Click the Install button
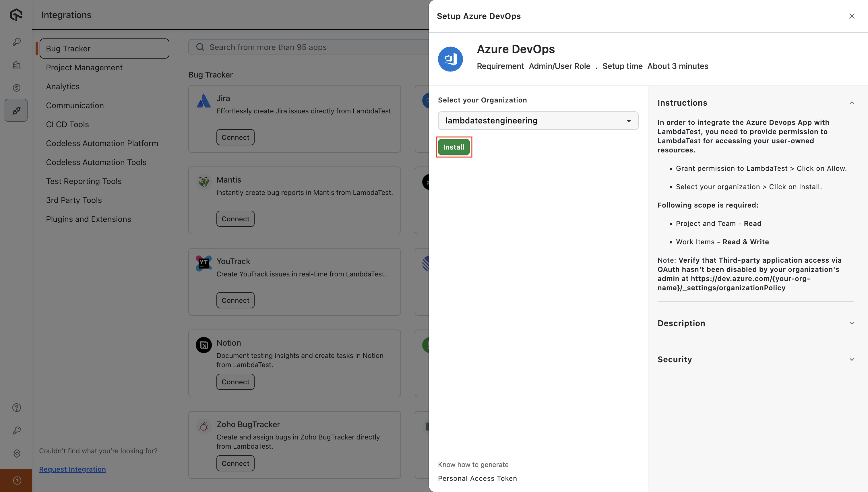Screen dimensions: 868x492 point(454,147)
